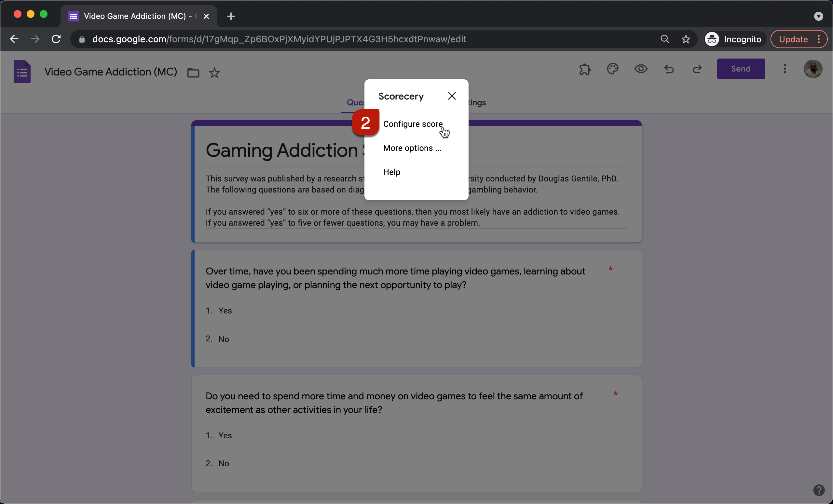Redo the last change
Screen dimensions: 833x504
[x=697, y=69]
